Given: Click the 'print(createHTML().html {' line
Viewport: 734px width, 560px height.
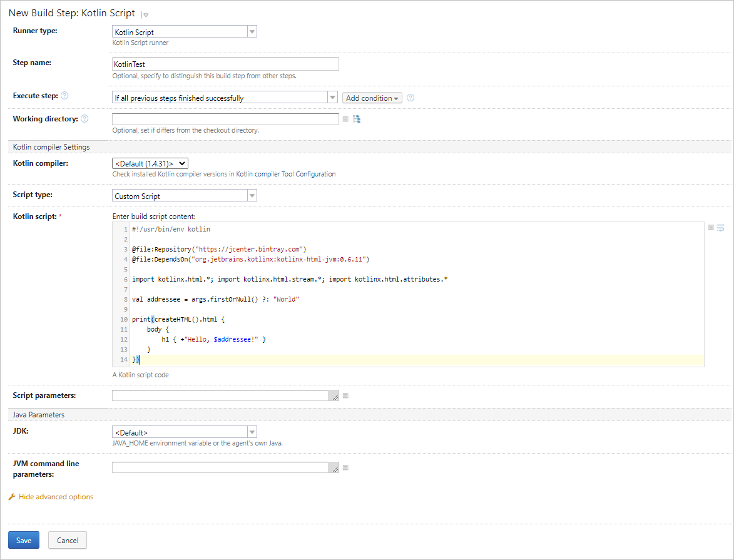Looking at the screenshot, I should 178,320.
